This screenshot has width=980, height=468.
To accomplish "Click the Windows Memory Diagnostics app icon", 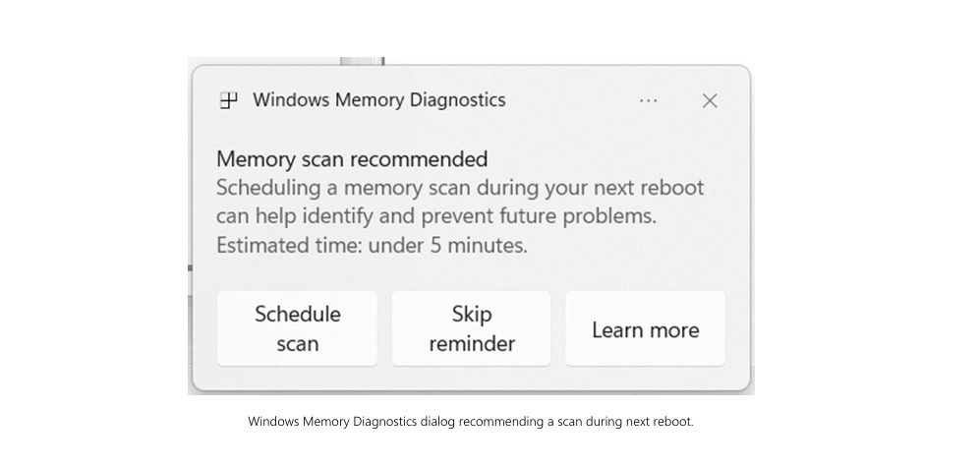I will pos(228,100).
